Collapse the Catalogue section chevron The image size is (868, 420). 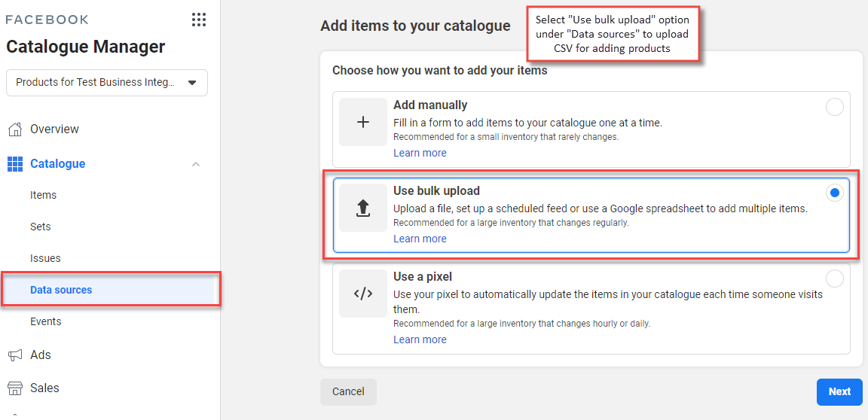[x=195, y=164]
